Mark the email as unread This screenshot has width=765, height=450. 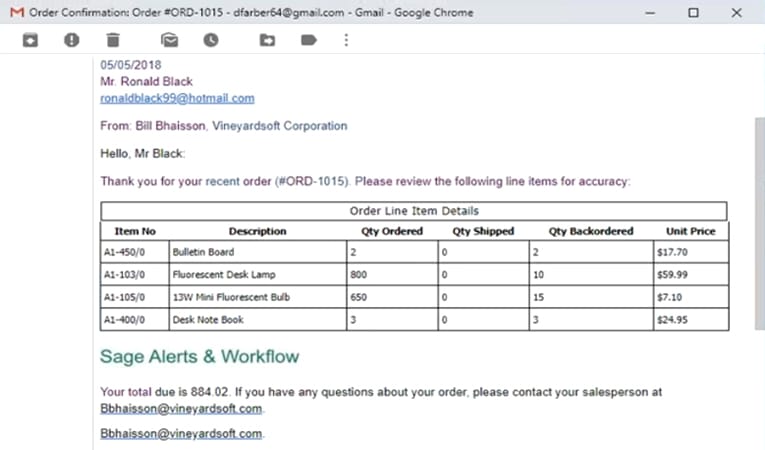tap(169, 40)
